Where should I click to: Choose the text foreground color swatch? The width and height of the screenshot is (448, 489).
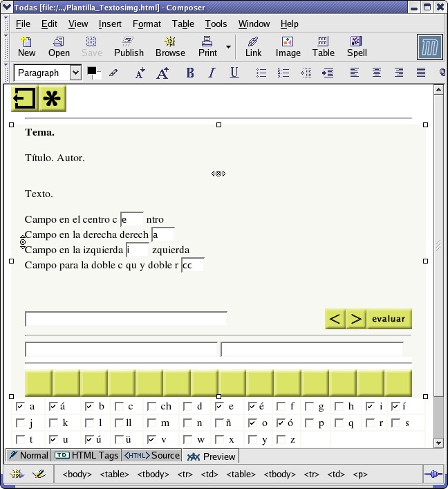coord(91,71)
